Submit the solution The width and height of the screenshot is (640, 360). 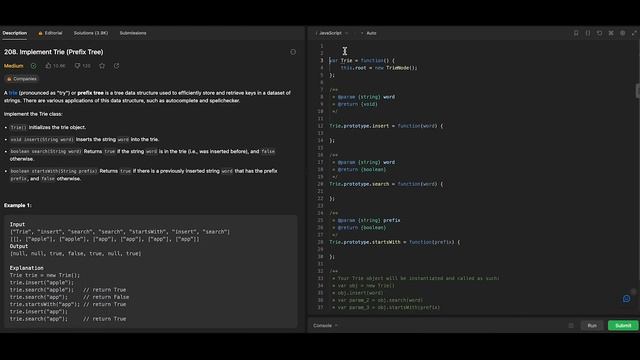[x=623, y=326]
